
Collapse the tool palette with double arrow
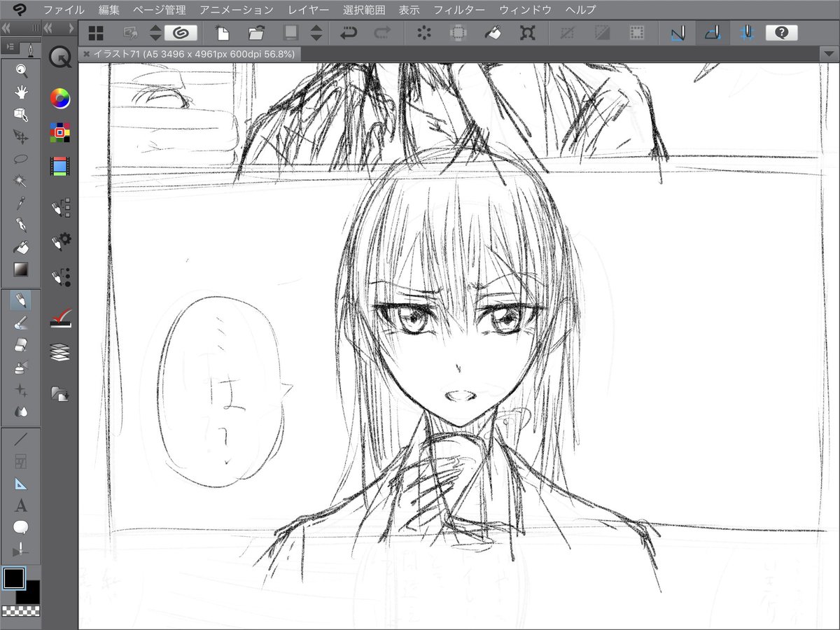point(6,28)
